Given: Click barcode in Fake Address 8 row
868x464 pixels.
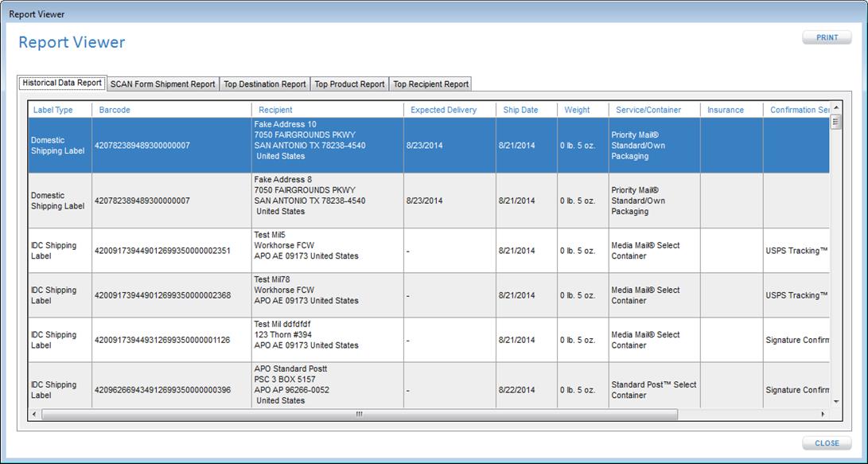Looking at the screenshot, I should tap(142, 201).
